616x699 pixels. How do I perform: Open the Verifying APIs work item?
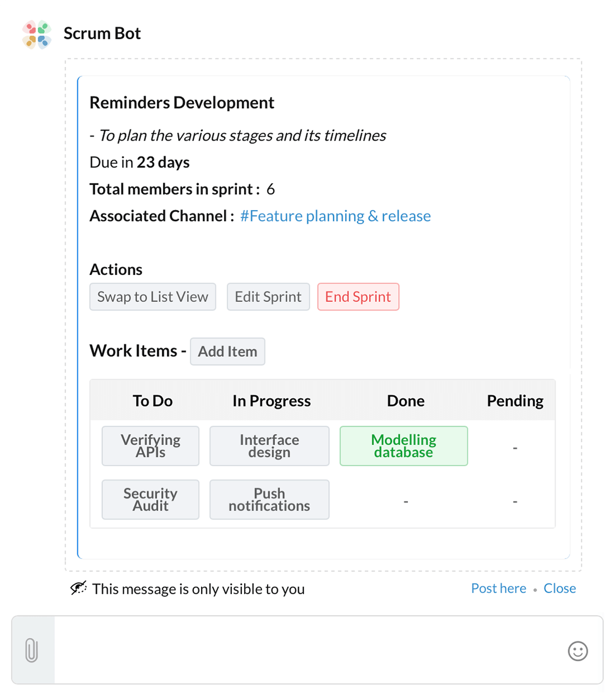(x=151, y=446)
